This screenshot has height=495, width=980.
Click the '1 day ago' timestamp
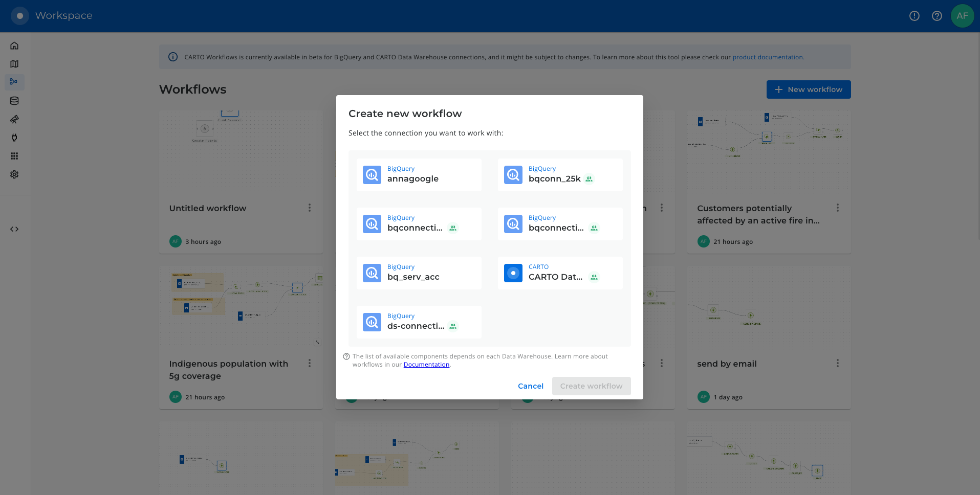click(x=728, y=397)
